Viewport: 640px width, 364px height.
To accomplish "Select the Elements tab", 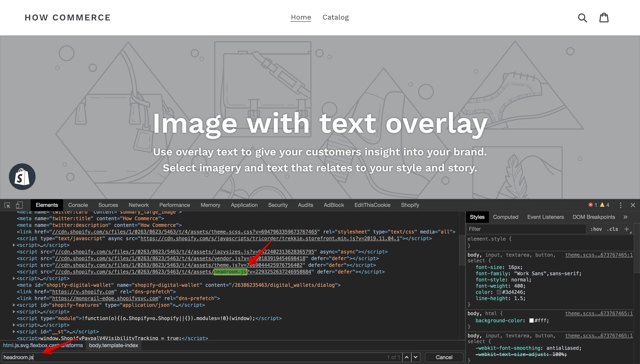I will [x=46, y=205].
